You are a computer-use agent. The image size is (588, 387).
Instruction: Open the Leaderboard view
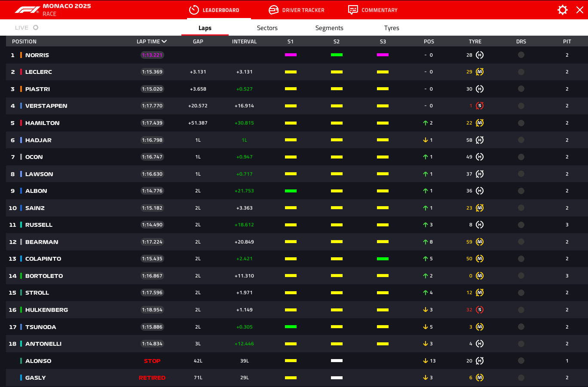214,10
